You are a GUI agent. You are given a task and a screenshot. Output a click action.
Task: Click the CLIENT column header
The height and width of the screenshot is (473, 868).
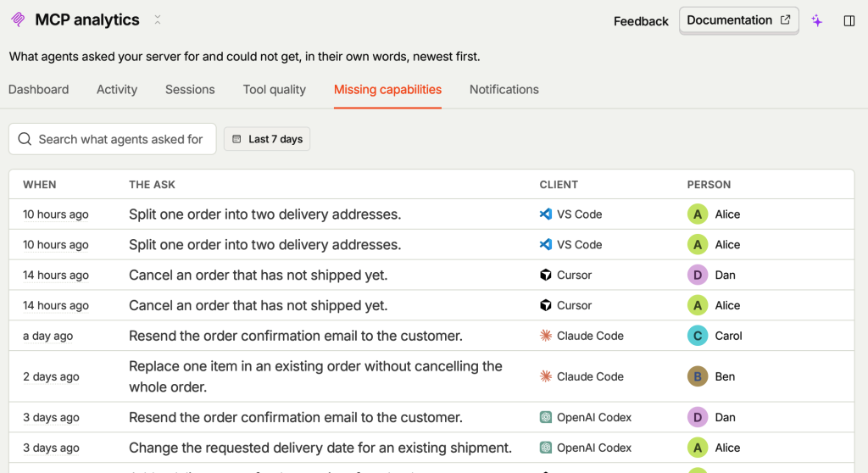(559, 185)
